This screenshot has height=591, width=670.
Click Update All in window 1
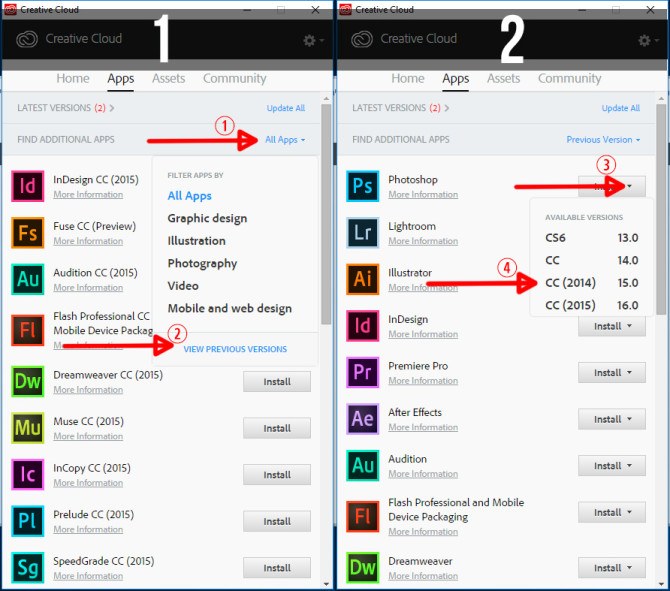(285, 108)
